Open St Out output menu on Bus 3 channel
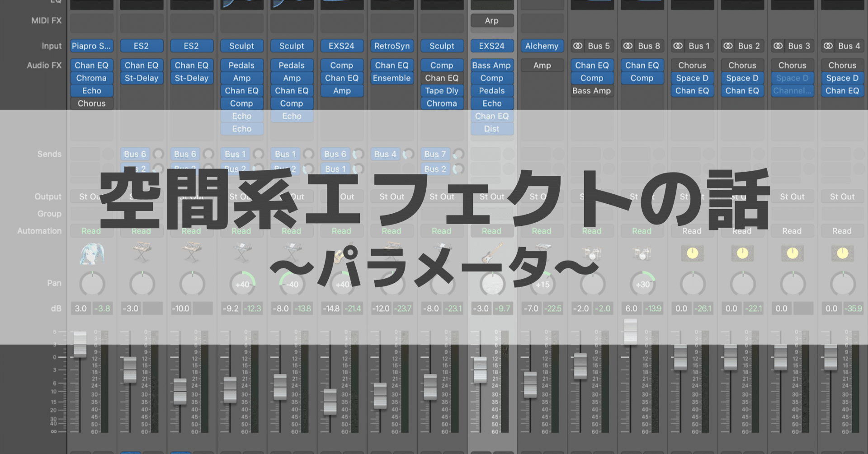 pyautogui.click(x=792, y=197)
